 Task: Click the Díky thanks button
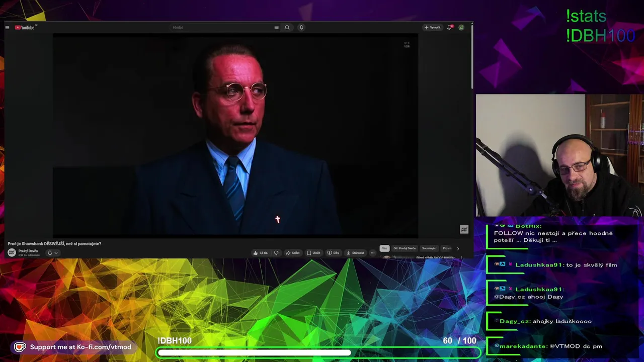[333, 253]
